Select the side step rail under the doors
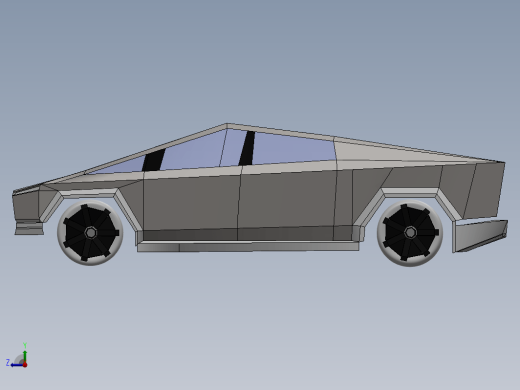The width and height of the screenshot is (520, 390). pyautogui.click(x=248, y=246)
